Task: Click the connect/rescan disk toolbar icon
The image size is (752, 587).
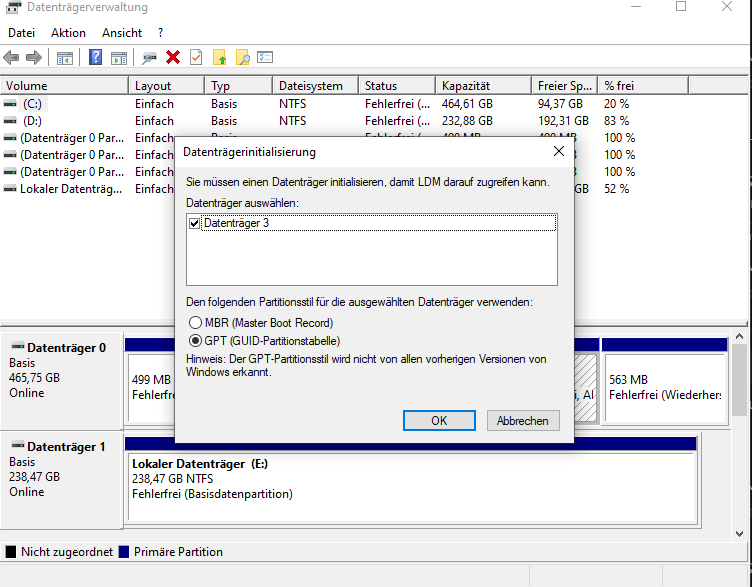Action: coord(149,58)
